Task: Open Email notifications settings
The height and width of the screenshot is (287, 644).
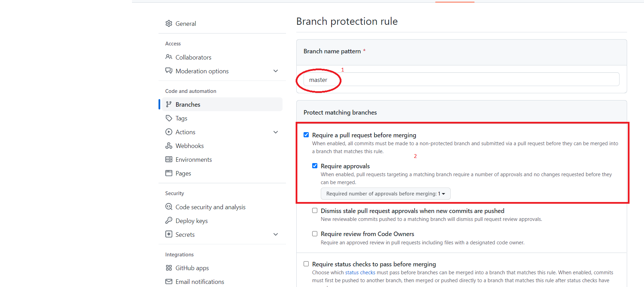Action: (x=200, y=281)
